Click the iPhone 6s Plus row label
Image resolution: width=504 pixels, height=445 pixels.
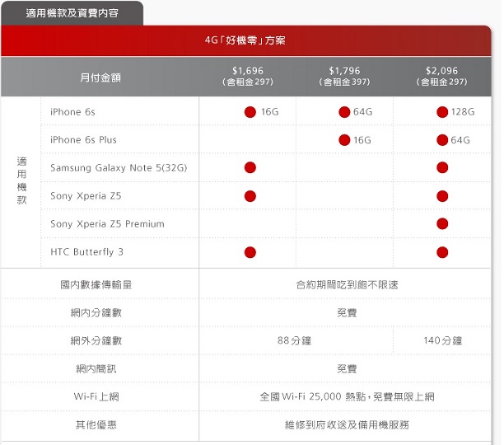(83, 140)
